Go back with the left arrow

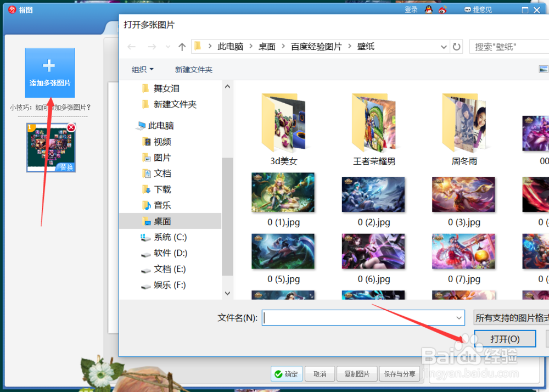[132, 47]
